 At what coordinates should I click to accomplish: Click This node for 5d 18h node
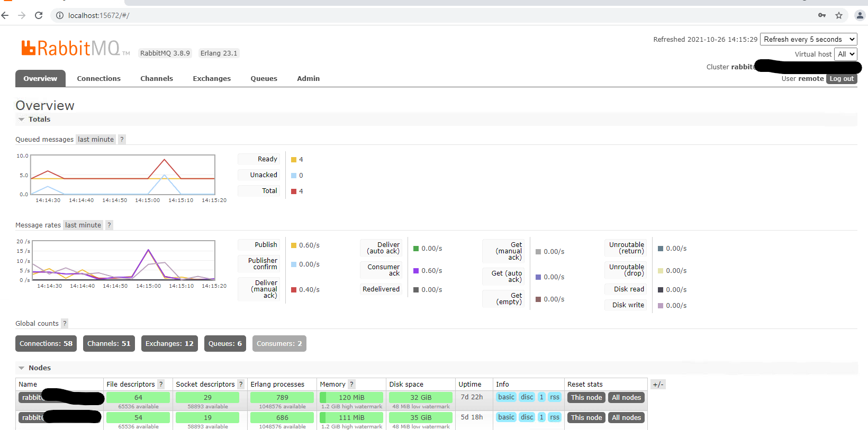586,418
